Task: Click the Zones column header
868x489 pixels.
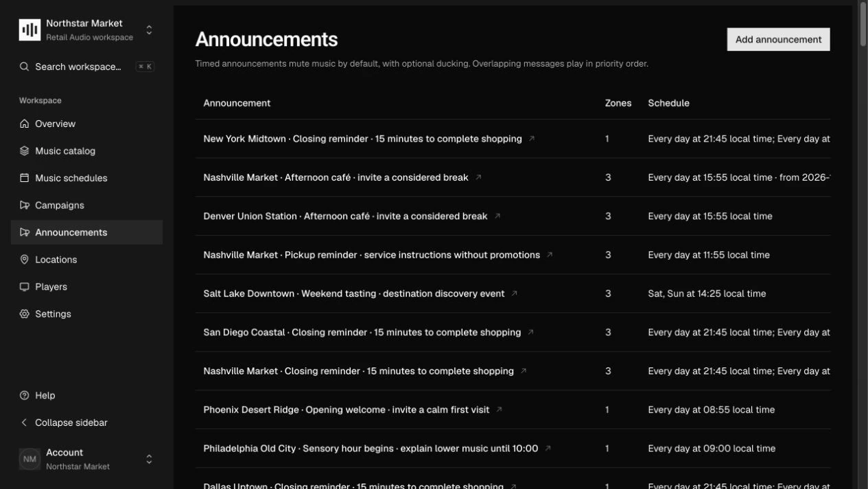Action: 618,103
